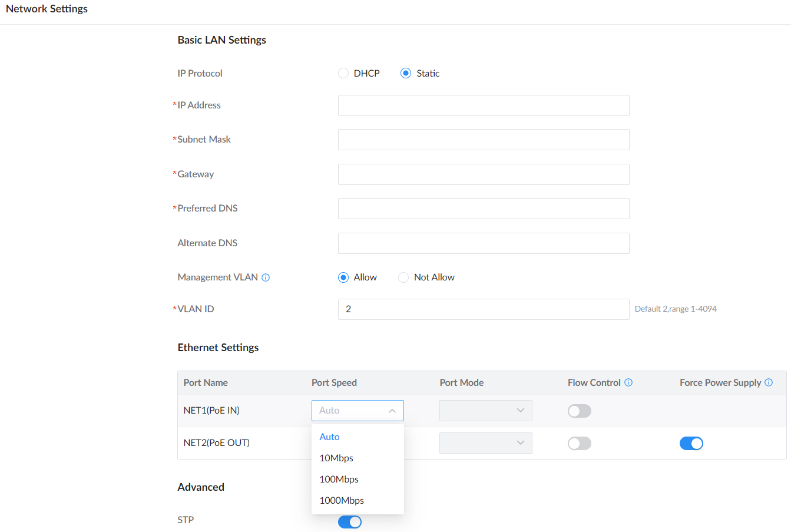Click the VLAN ID input field

pos(484,309)
